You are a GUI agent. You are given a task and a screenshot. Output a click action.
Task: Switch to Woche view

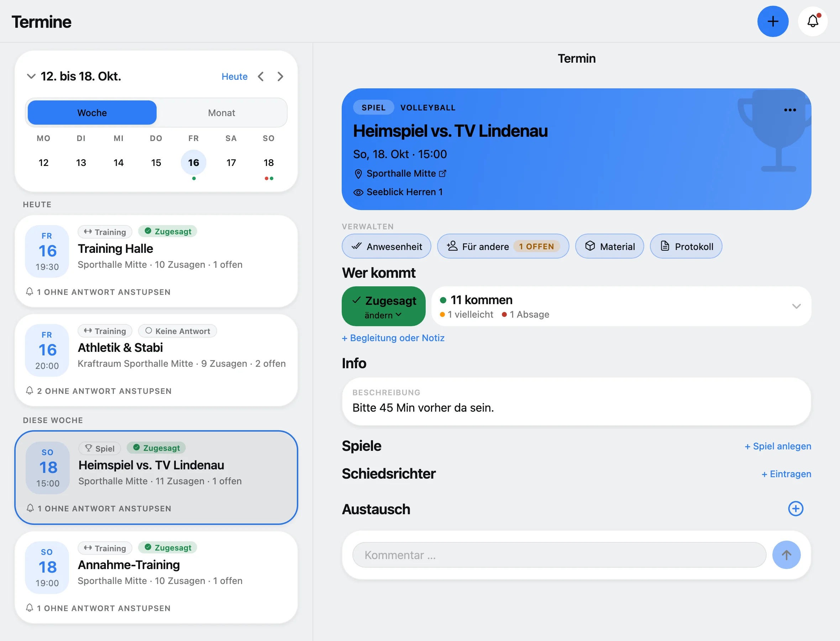(x=92, y=113)
